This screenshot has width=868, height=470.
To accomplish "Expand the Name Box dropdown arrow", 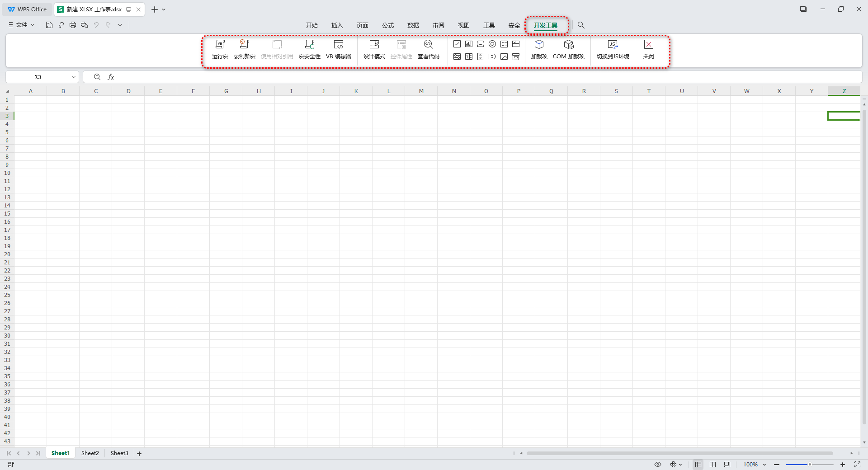I will (x=74, y=77).
